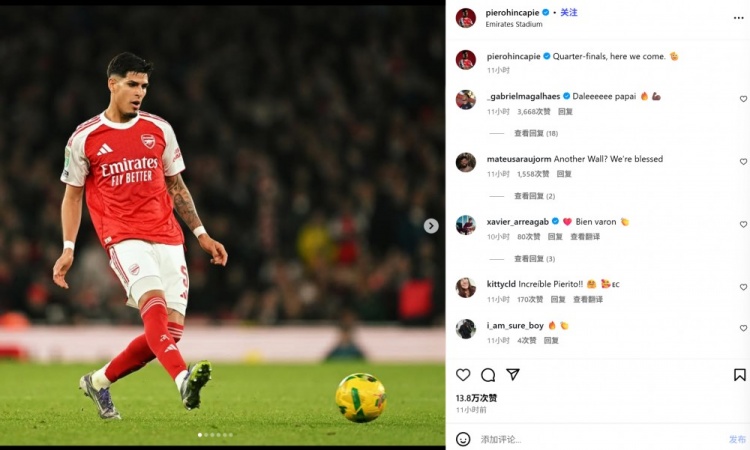
Task: Open i_am_sure_boy profile avatar
Action: pyautogui.click(x=466, y=329)
